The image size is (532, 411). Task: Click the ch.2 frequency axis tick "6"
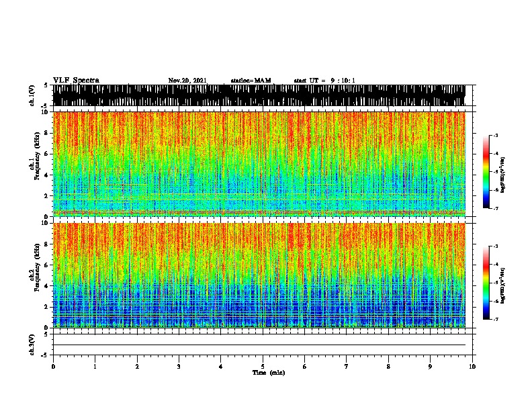(x=47, y=265)
